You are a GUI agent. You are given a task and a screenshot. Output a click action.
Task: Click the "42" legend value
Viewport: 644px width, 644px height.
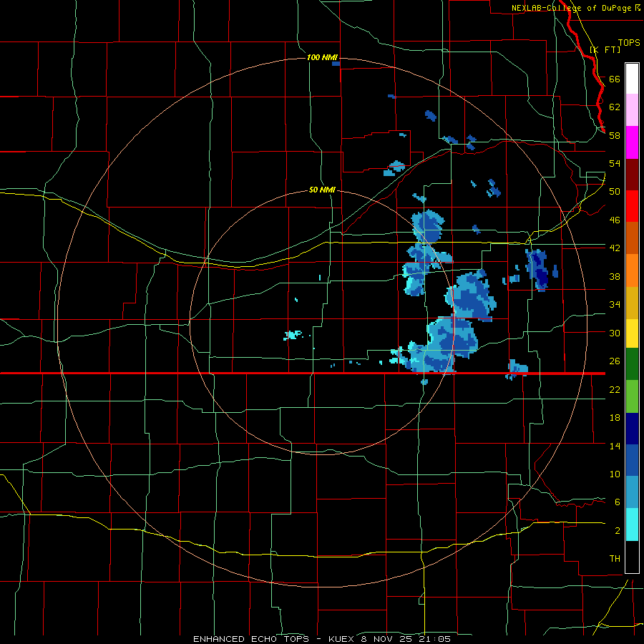tap(615, 248)
